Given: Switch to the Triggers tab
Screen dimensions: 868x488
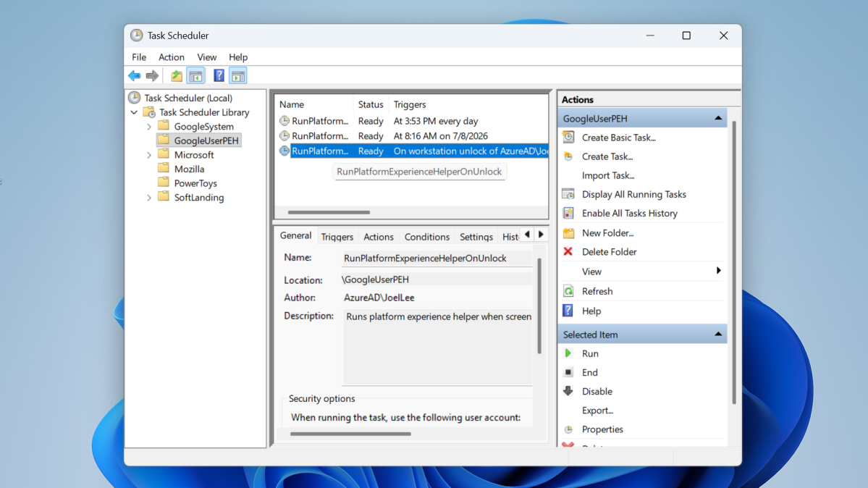Looking at the screenshot, I should pos(337,237).
